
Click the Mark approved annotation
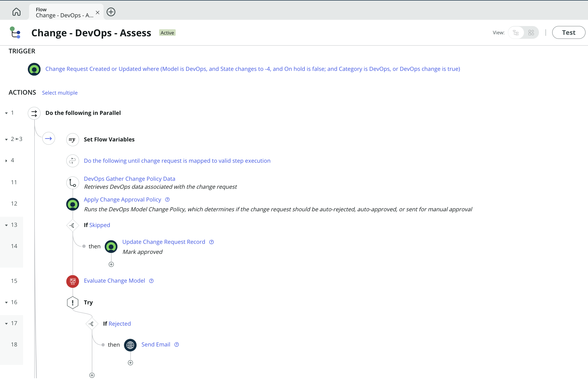click(x=142, y=252)
